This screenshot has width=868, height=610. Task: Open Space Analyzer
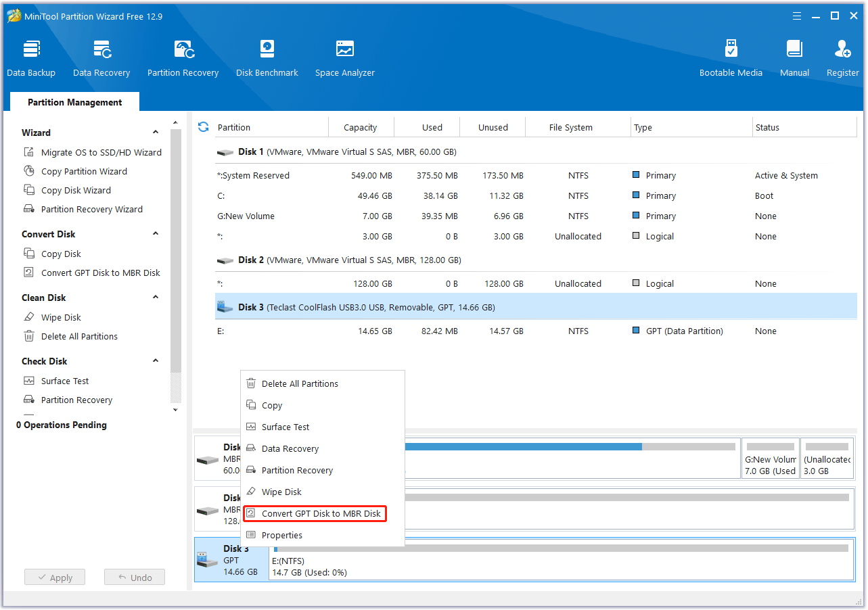tap(345, 59)
